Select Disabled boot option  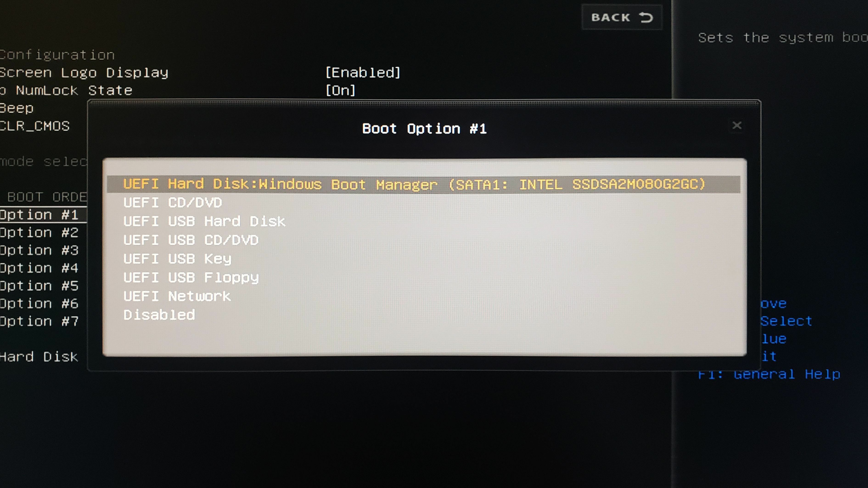[159, 314]
